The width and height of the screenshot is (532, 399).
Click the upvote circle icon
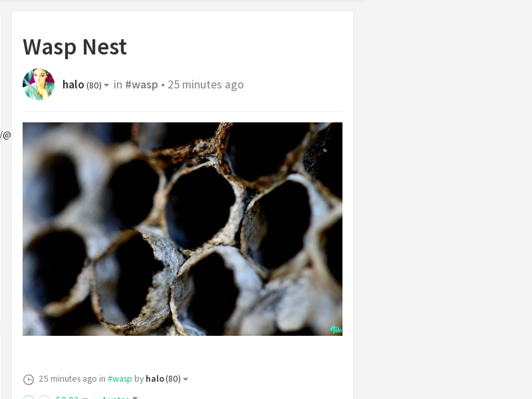pos(29,398)
